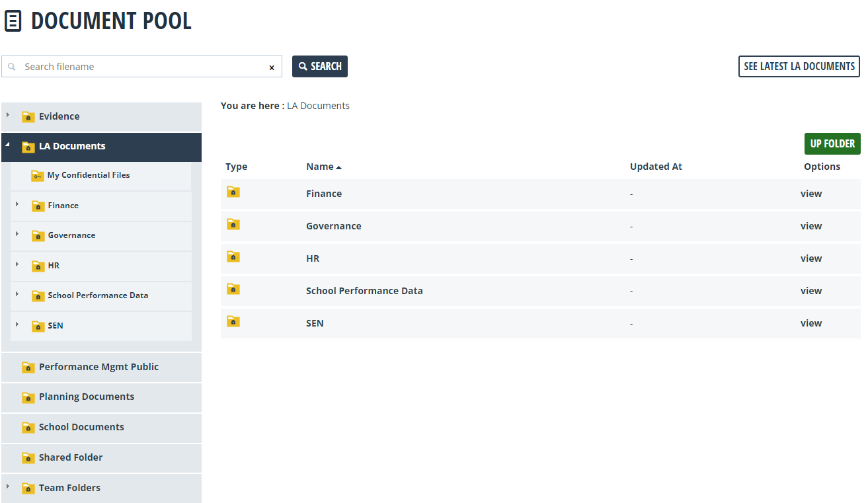
Task: Sort the list by the Name column
Action: pyautogui.click(x=324, y=167)
